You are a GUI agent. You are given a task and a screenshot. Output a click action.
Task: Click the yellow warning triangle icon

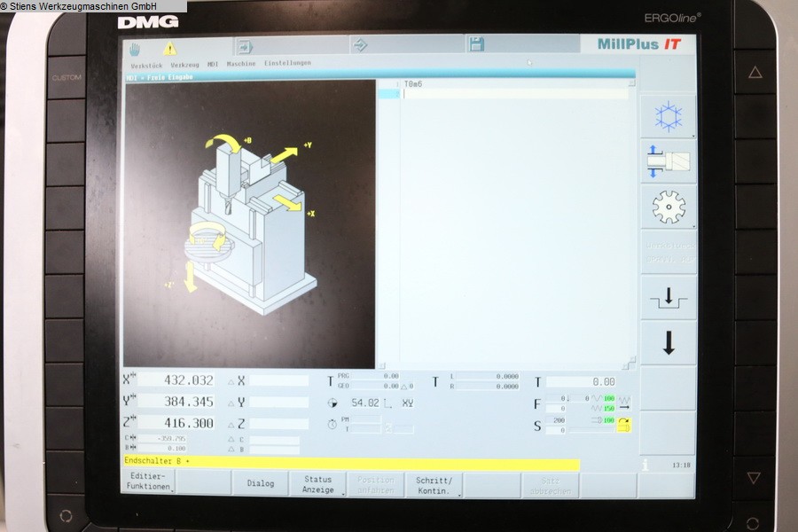click(168, 48)
